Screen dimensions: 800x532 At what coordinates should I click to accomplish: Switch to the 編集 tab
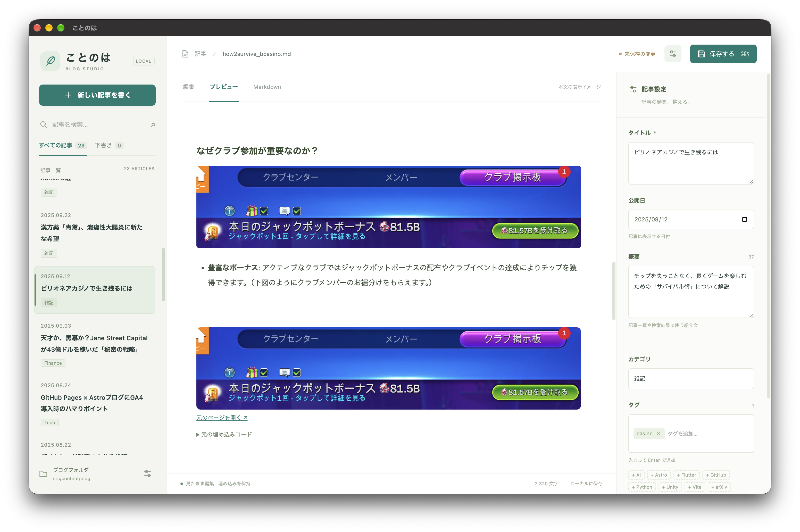(189, 87)
